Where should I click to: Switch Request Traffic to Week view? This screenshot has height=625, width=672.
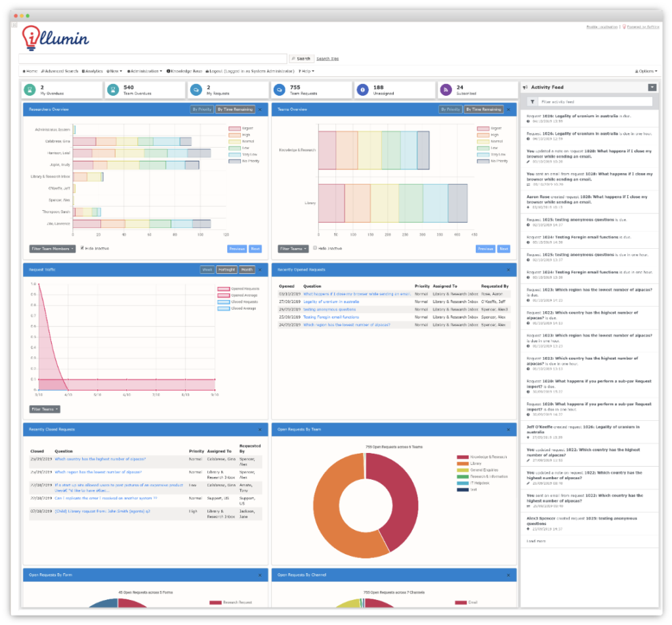pyautogui.click(x=207, y=270)
